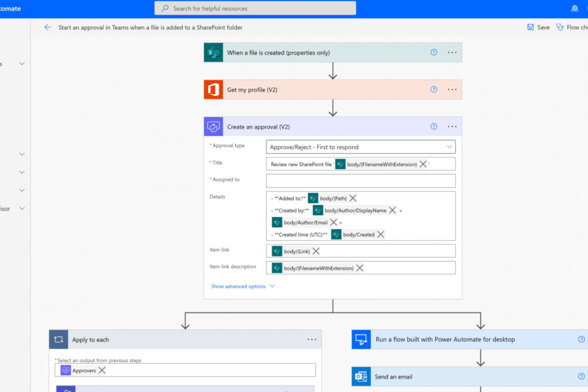Remove the Approvers token from output field
Image resolution: width=588 pixels, height=392 pixels.
click(102, 371)
